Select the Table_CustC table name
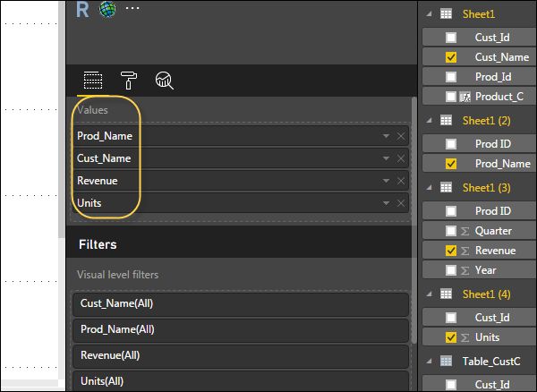This screenshot has height=392, width=537. point(491,362)
